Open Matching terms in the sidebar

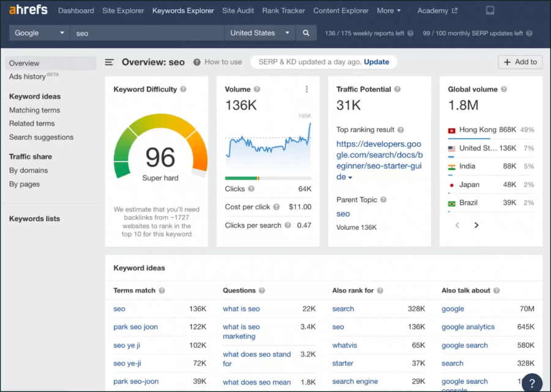tap(34, 110)
